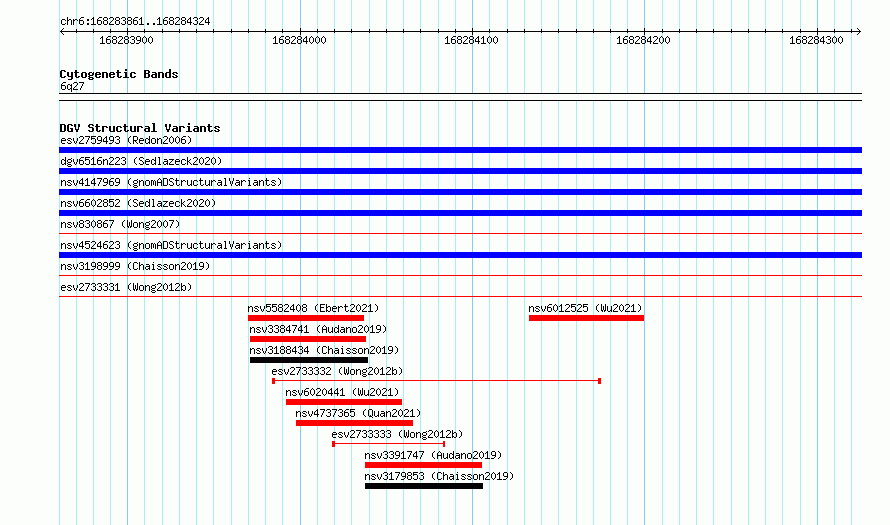Click the red nsv3391747 bar
Screen dimensions: 890x525
coord(423,465)
